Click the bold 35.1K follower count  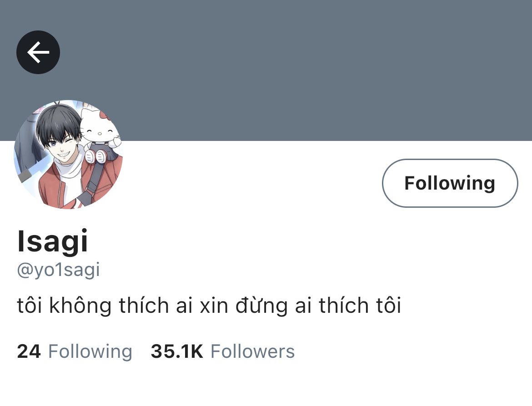pyautogui.click(x=177, y=351)
